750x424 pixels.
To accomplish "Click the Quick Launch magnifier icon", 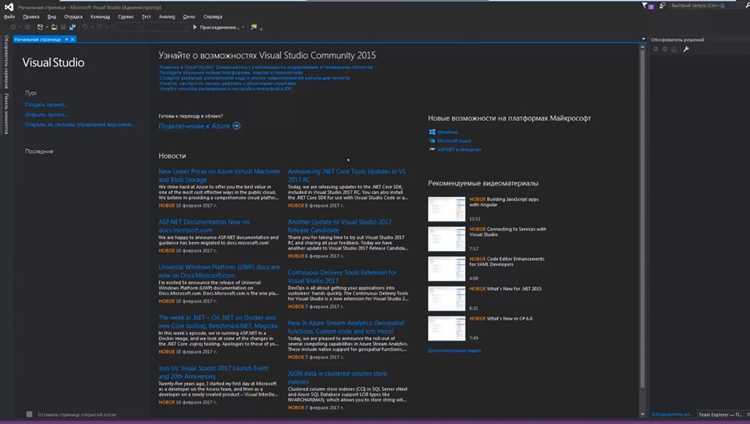I will click(747, 5).
